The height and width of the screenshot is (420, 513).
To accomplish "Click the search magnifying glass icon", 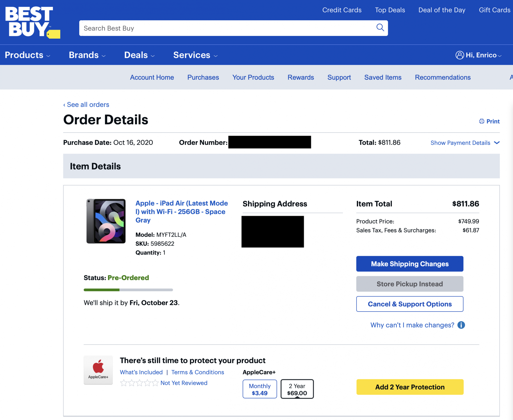I will pos(380,27).
